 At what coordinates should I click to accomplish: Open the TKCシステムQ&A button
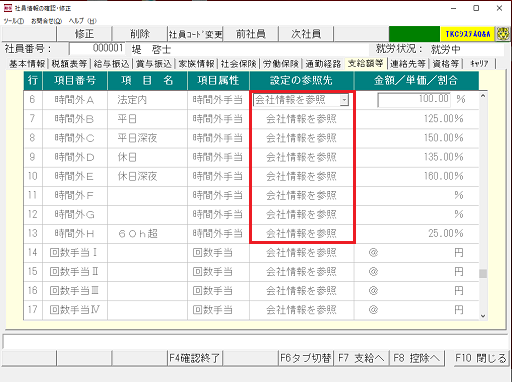pos(468,34)
